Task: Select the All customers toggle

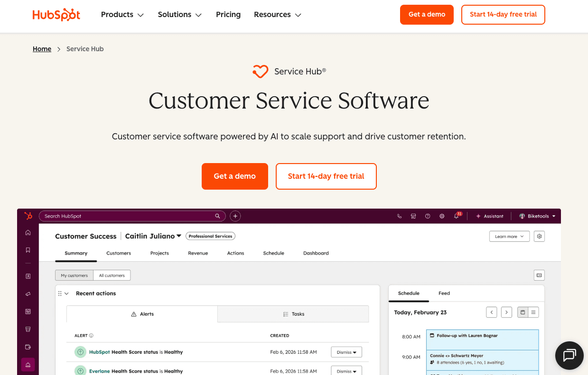Action: (x=112, y=275)
